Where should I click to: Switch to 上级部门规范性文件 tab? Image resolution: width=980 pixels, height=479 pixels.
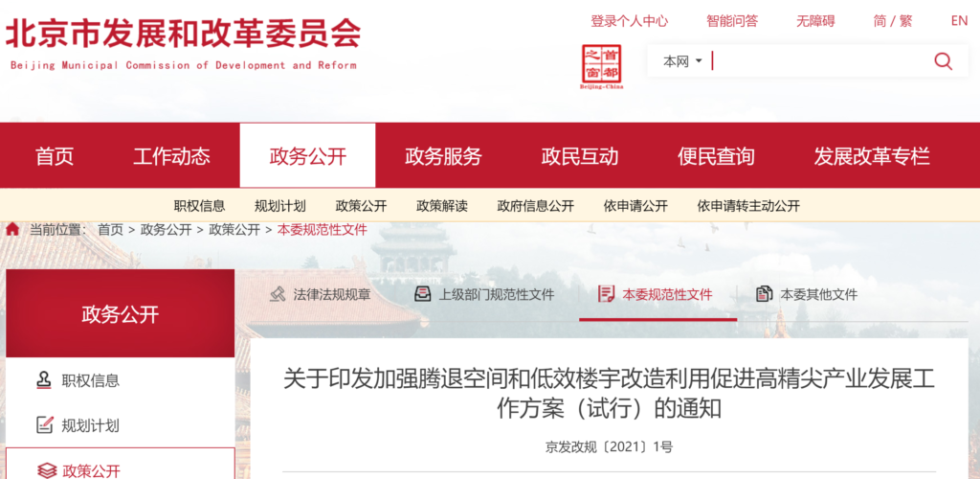pyautogui.click(x=484, y=294)
